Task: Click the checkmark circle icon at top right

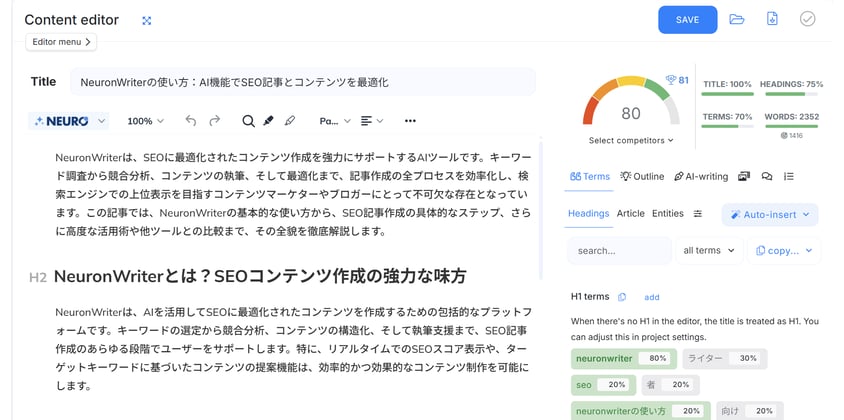Action: pos(807,19)
